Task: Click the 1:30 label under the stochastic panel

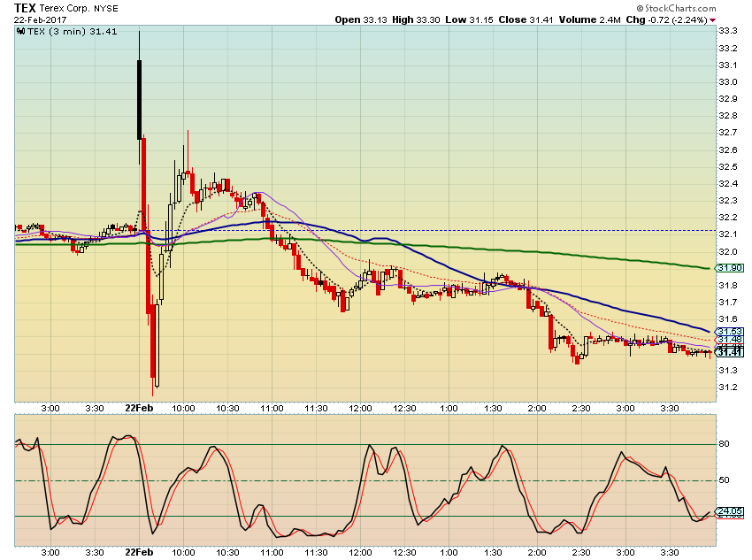Action: pos(493,553)
